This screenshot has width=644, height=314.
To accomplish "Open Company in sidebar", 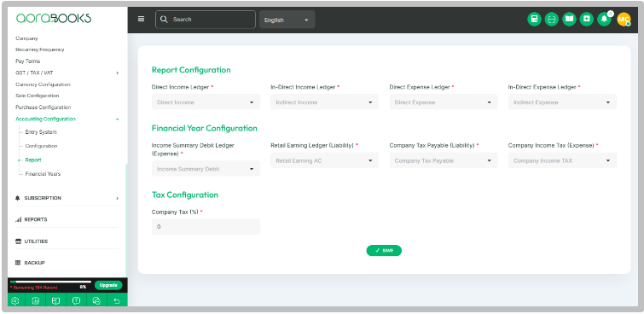I will point(26,38).
